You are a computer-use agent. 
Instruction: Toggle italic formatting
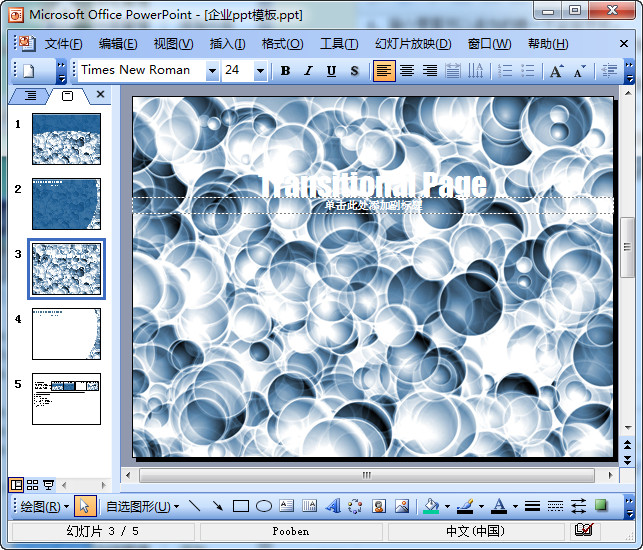pyautogui.click(x=307, y=71)
